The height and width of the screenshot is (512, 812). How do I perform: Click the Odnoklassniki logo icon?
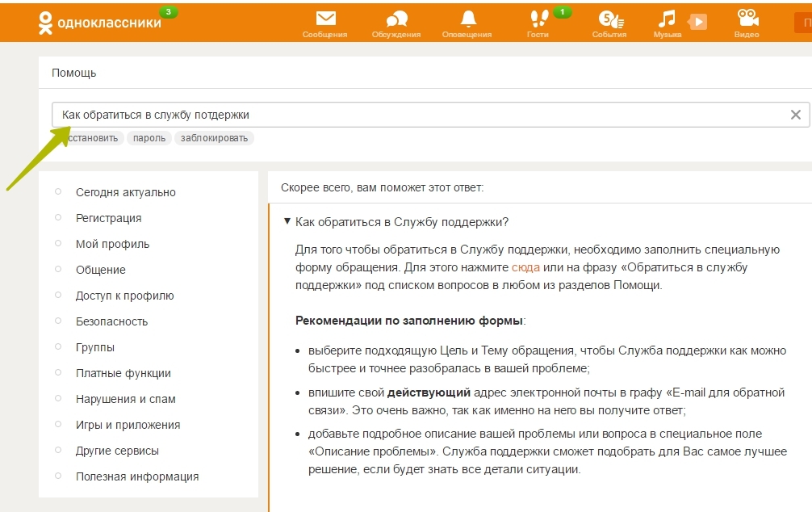point(46,22)
